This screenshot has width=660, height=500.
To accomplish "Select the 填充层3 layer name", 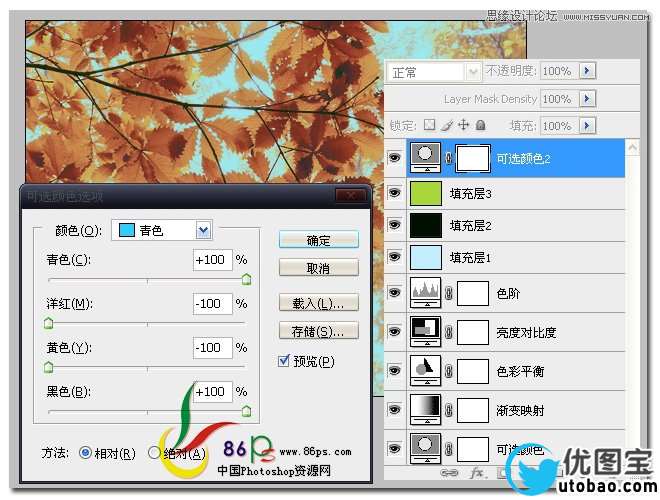I will tap(471, 194).
